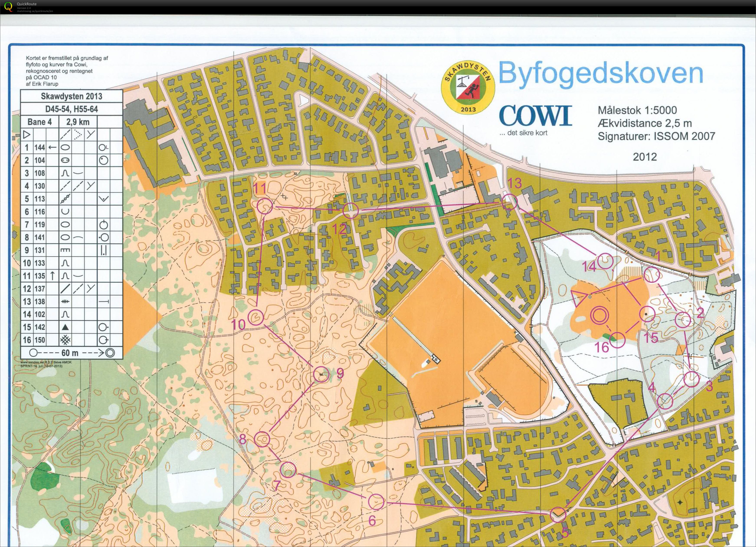Click the up-arrow symbol in row 11
The height and width of the screenshot is (547, 756).
pyautogui.click(x=52, y=276)
